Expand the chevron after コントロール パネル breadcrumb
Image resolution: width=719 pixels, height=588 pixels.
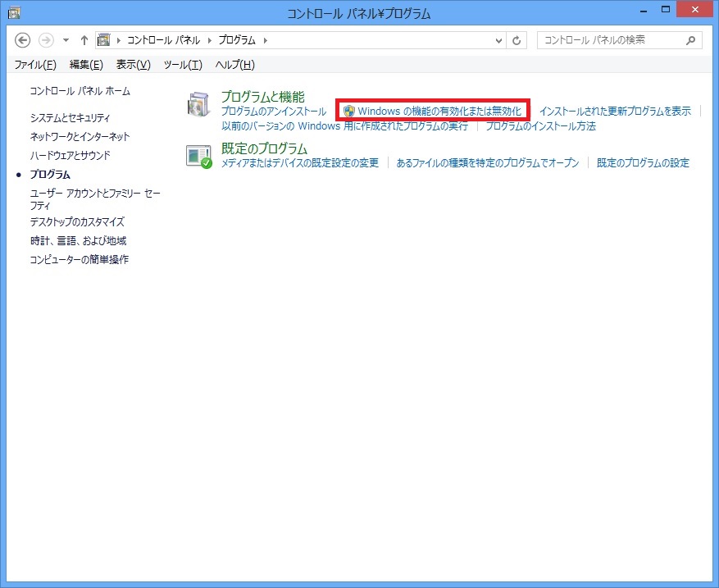coord(210,40)
